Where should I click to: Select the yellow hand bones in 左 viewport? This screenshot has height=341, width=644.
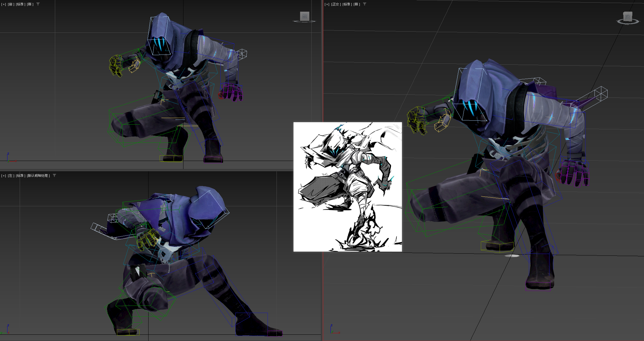coord(148,239)
